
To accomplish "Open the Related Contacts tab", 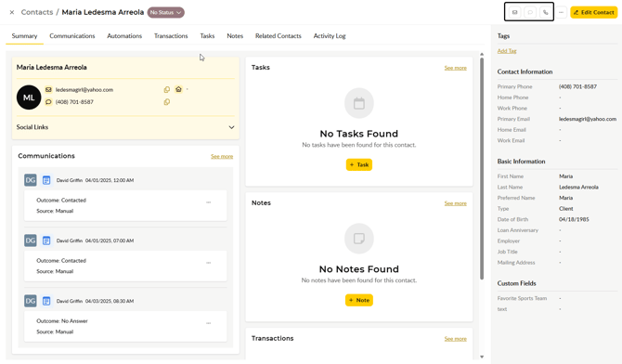I will click(x=279, y=35).
